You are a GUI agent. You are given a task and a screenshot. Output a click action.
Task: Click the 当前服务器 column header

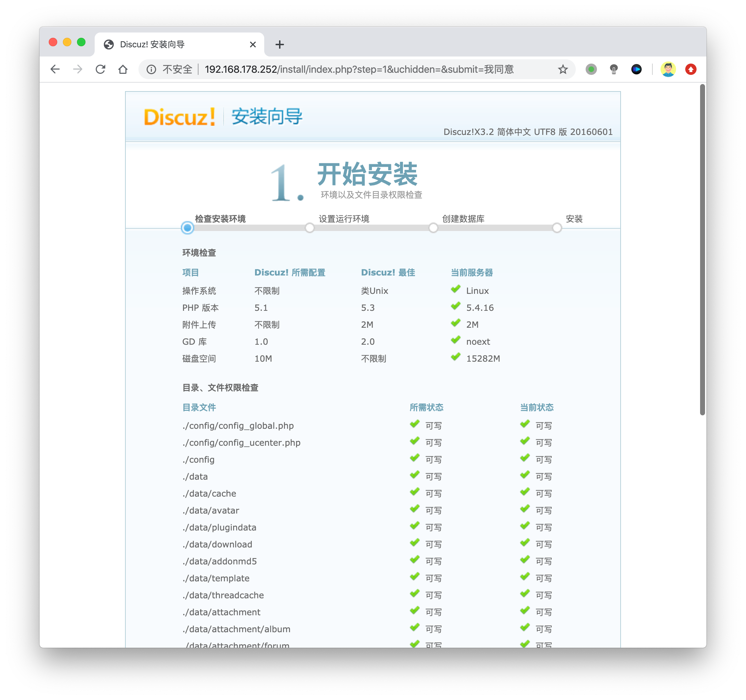pos(472,273)
